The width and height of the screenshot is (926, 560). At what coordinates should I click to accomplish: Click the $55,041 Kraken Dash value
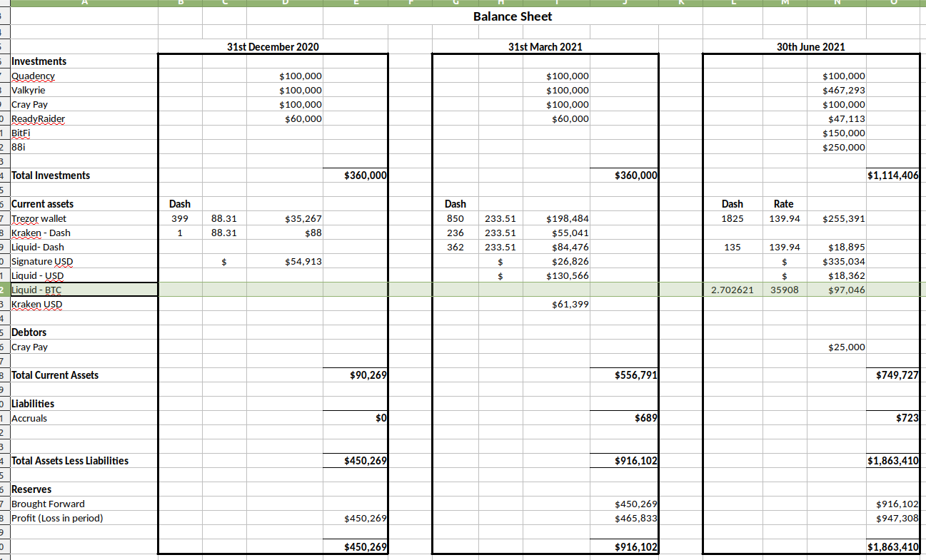pyautogui.click(x=570, y=233)
